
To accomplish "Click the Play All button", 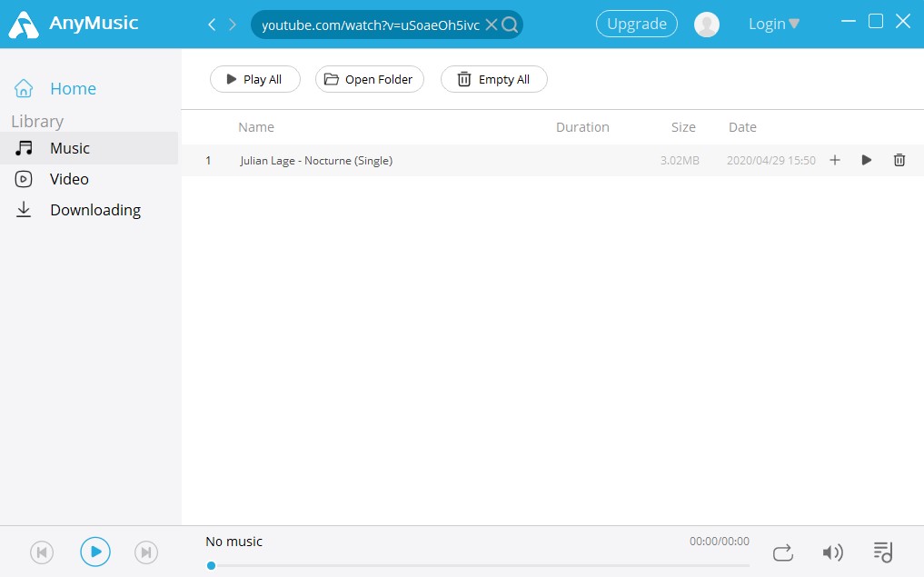I will (254, 79).
